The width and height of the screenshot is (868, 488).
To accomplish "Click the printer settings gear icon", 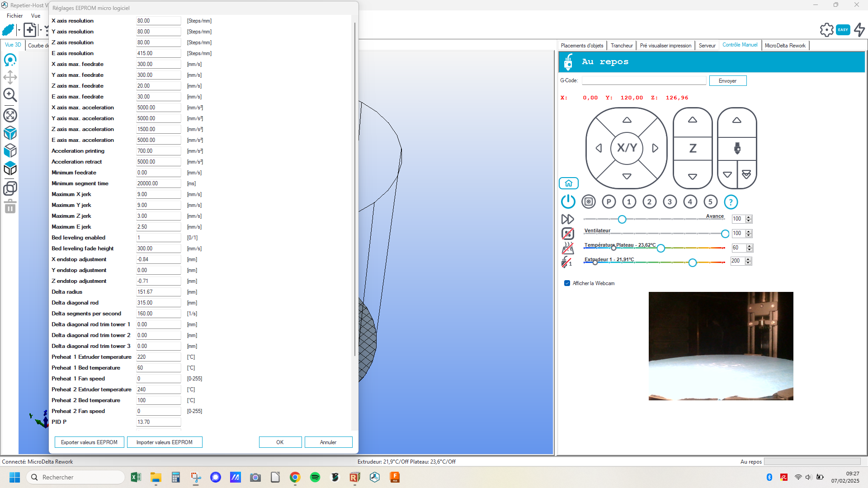I will 826,30.
